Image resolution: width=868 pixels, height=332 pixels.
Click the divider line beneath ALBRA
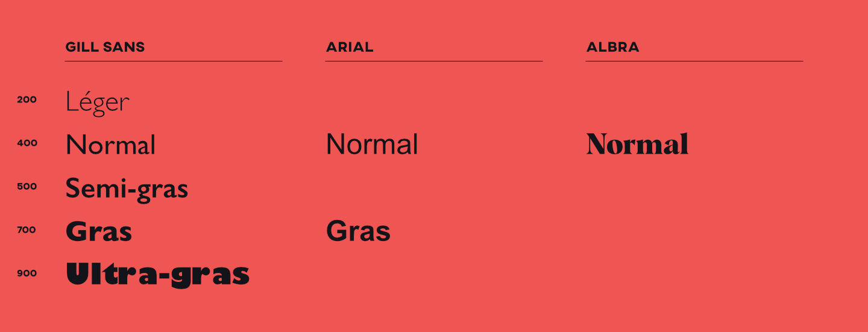(x=694, y=61)
